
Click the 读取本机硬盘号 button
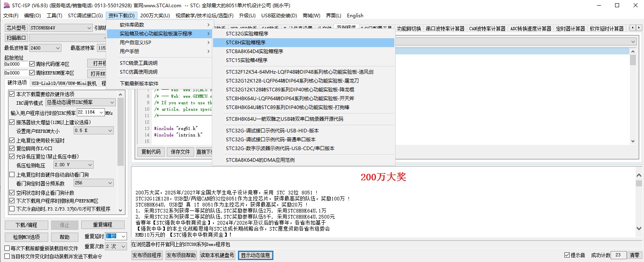217,255
